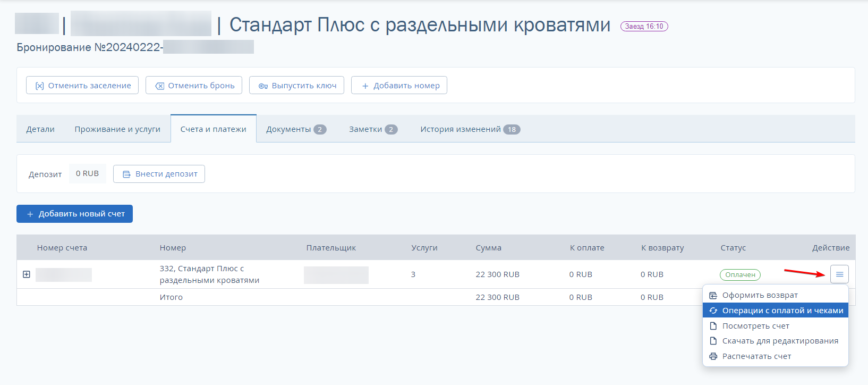Image resolution: width=868 pixels, height=385 pixels.
Task: Open История изменений tab
Action: (470, 129)
